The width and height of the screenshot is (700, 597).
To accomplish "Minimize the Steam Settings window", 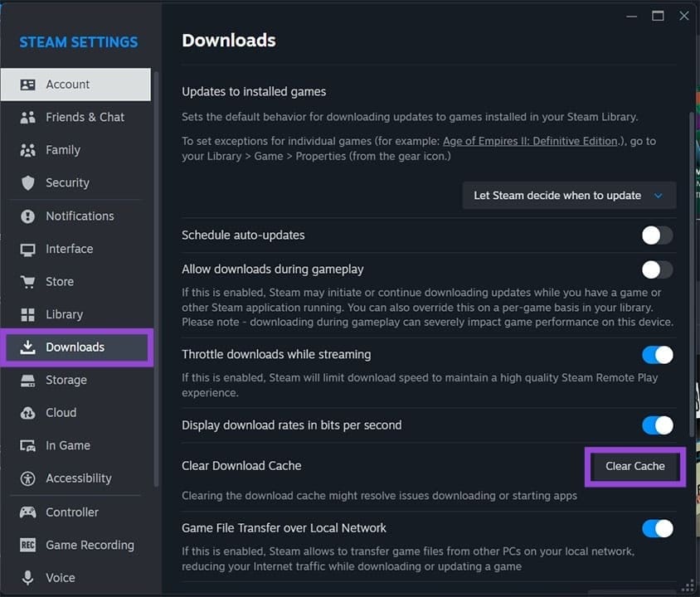I will [x=631, y=17].
